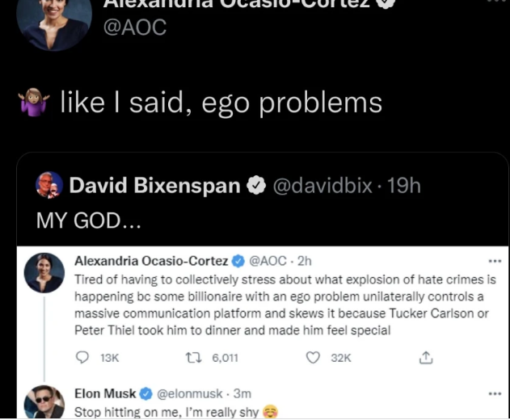510x420 pixels.
Task: Like the embedded tweet with 32K hearts
Action: point(314,358)
